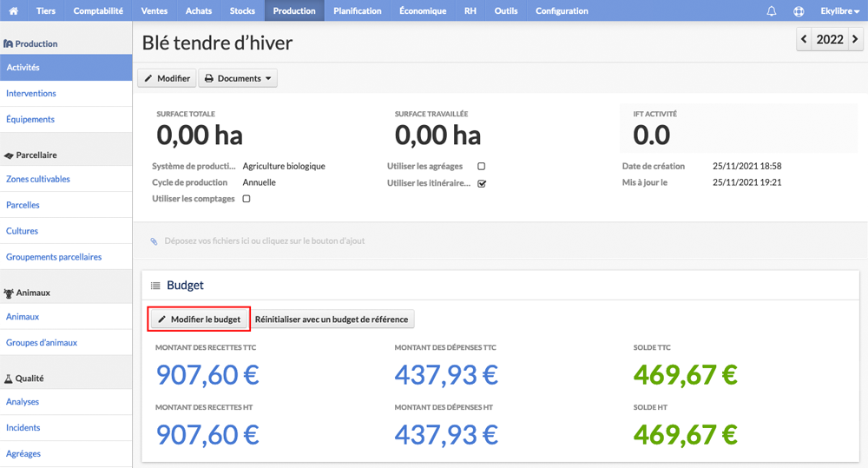868x468 pixels.
Task: Click 'Réinitialiser avec un budget de référence'
Action: [331, 319]
